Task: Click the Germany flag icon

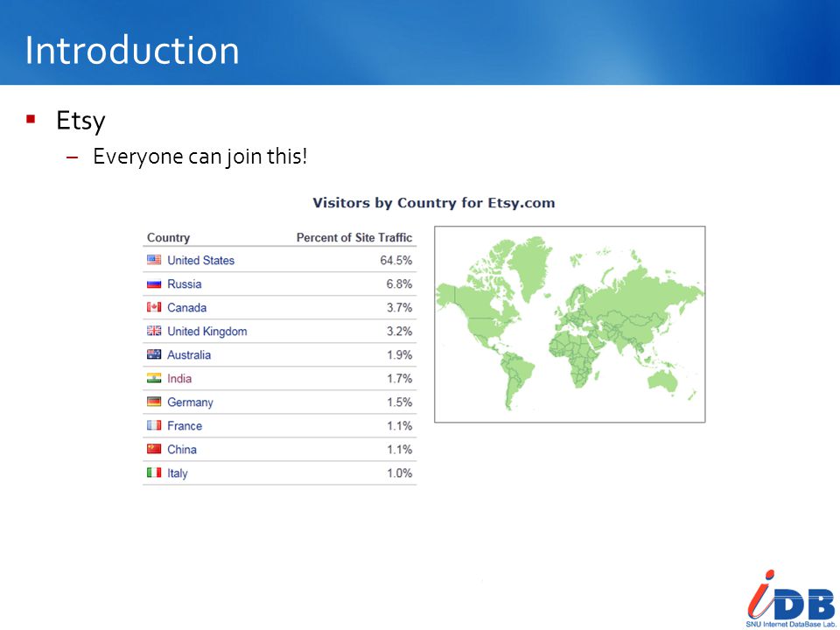Action: (x=154, y=402)
